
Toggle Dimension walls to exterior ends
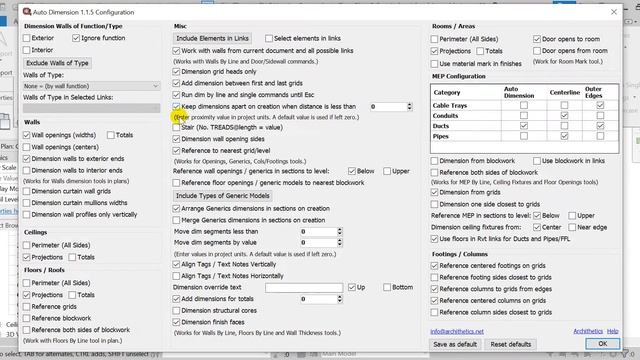pyautogui.click(x=27, y=159)
